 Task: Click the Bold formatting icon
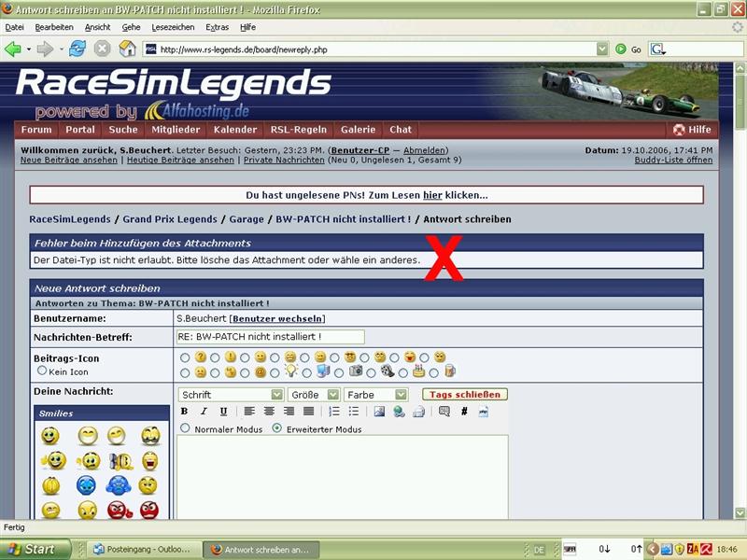tap(184, 412)
